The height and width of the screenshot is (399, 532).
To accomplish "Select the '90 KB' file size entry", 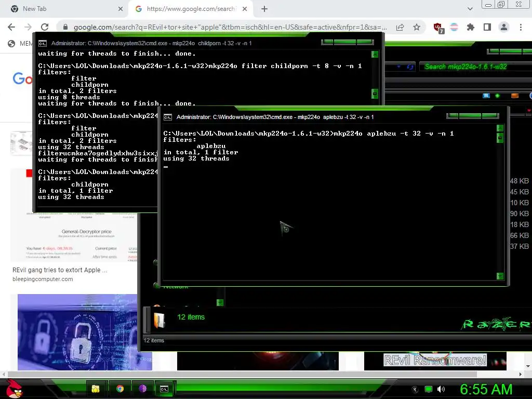I will click(519, 214).
